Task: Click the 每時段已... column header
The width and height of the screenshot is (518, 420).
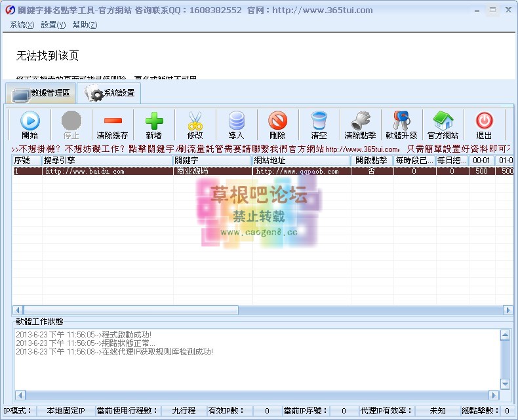Action: 414,161
